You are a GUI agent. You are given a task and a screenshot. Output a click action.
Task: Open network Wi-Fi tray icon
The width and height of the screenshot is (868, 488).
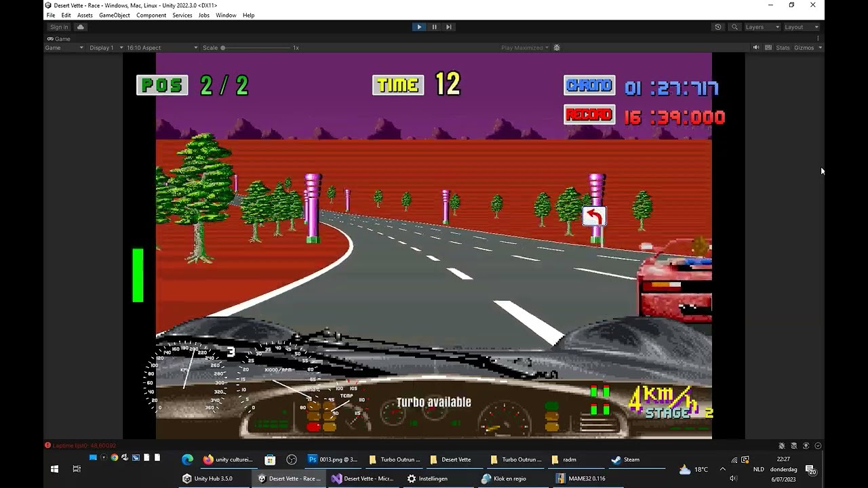pos(734,460)
